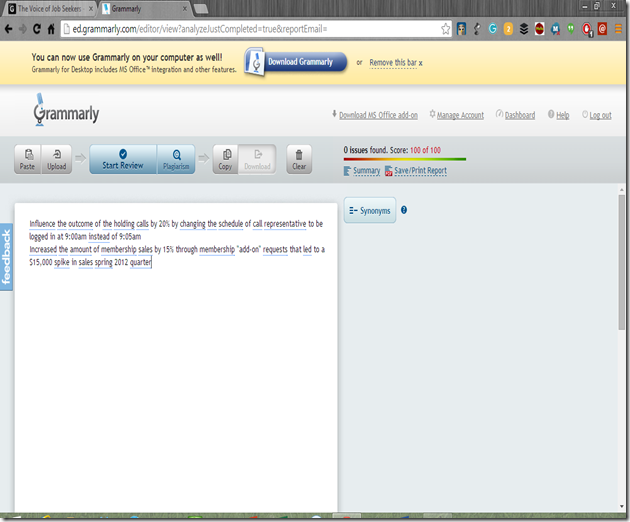Run the Plagiarism check
This screenshot has height=522, width=630.
pyautogui.click(x=176, y=160)
